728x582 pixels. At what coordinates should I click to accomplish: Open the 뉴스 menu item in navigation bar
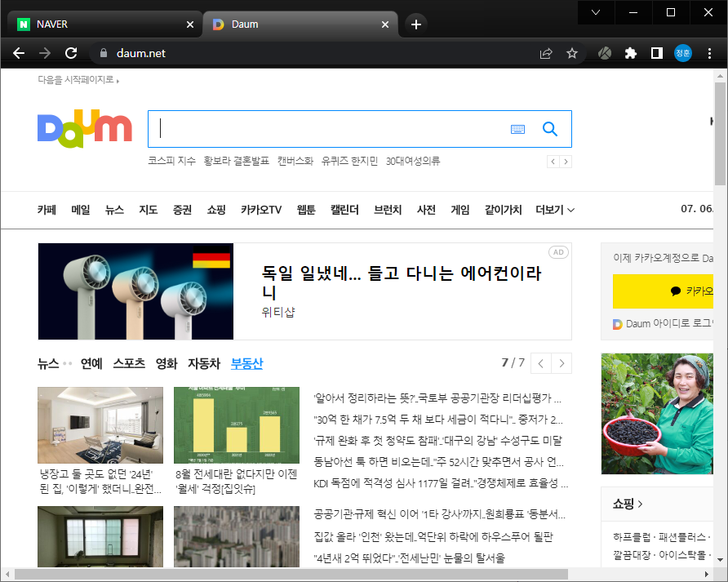click(115, 210)
